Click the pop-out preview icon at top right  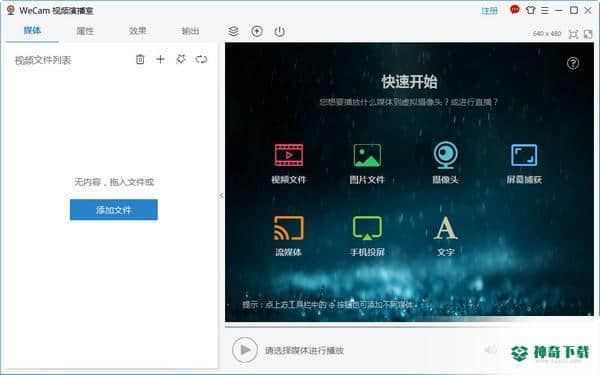click(588, 34)
